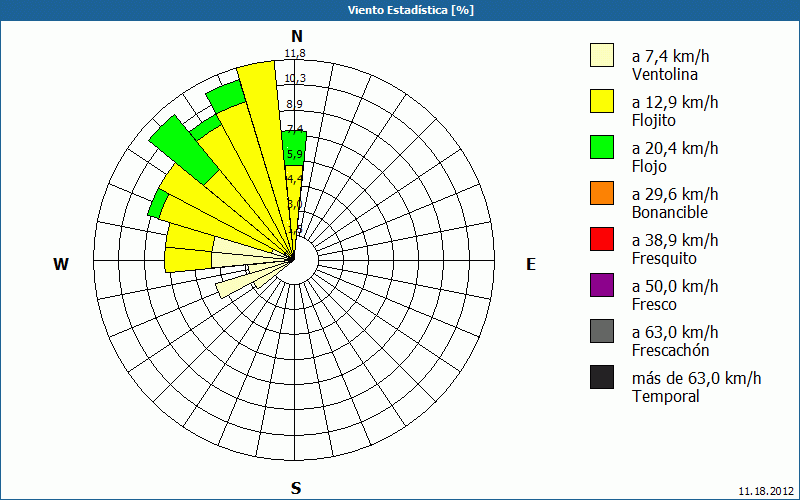Click the 11,8 ring scale value
800x500 pixels.
point(295,53)
